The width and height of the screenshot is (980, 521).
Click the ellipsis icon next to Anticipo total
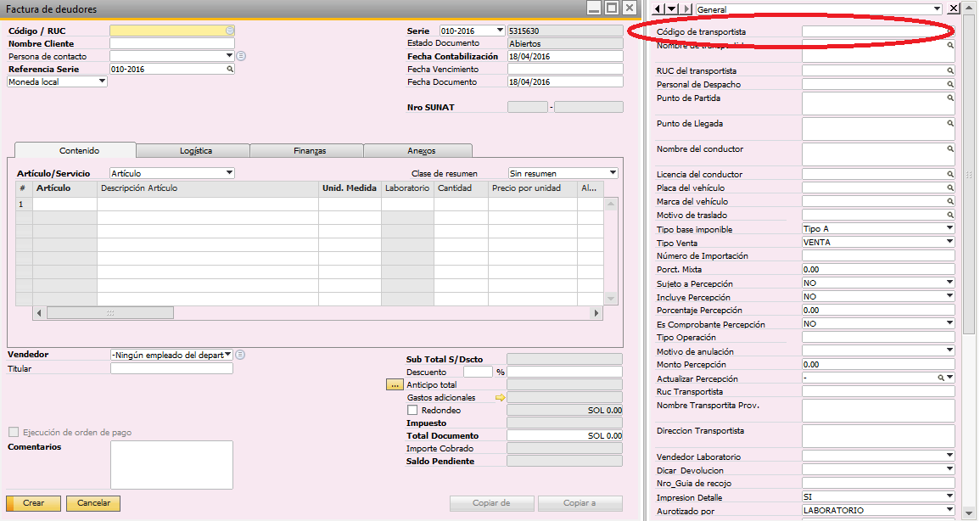[x=395, y=384]
